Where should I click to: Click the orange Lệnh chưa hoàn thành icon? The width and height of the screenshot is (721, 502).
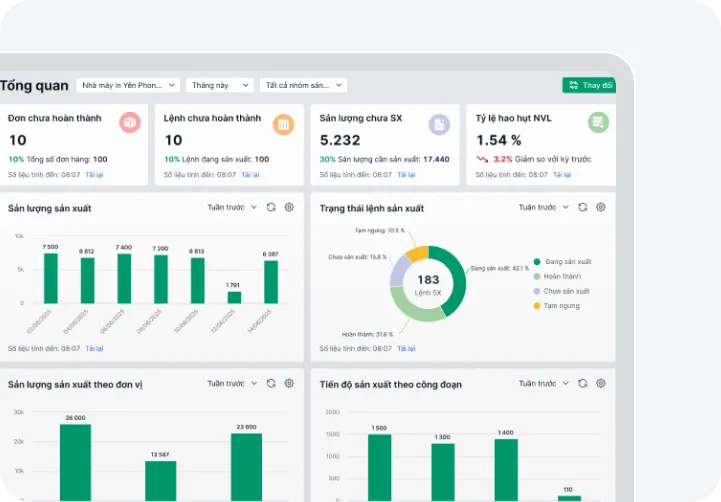pos(284,124)
